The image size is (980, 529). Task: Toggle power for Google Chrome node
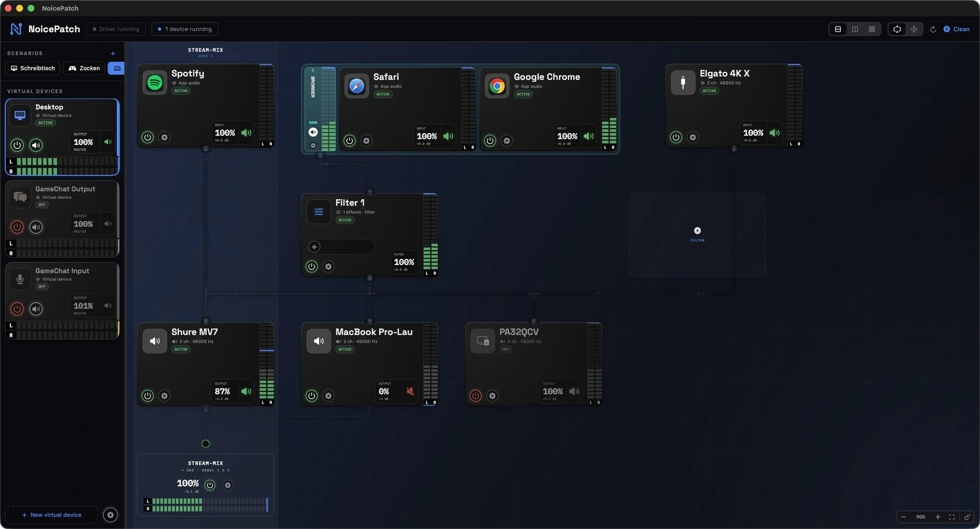click(x=490, y=141)
